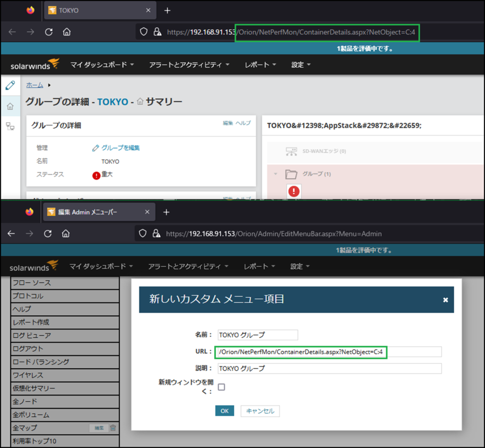Click the folder icon beside グループ (1)
485x448 pixels.
(291, 174)
